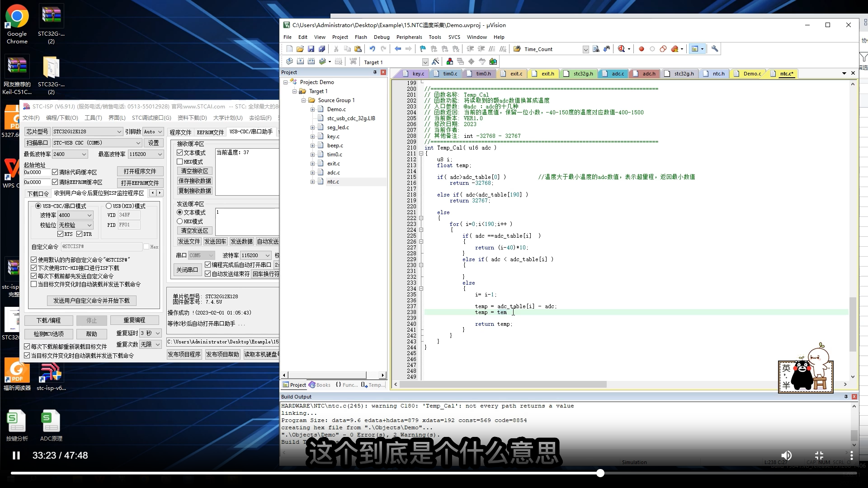This screenshot has height=488, width=868.
Task: Toggle the DTR checkbox
Action: pos(80,234)
